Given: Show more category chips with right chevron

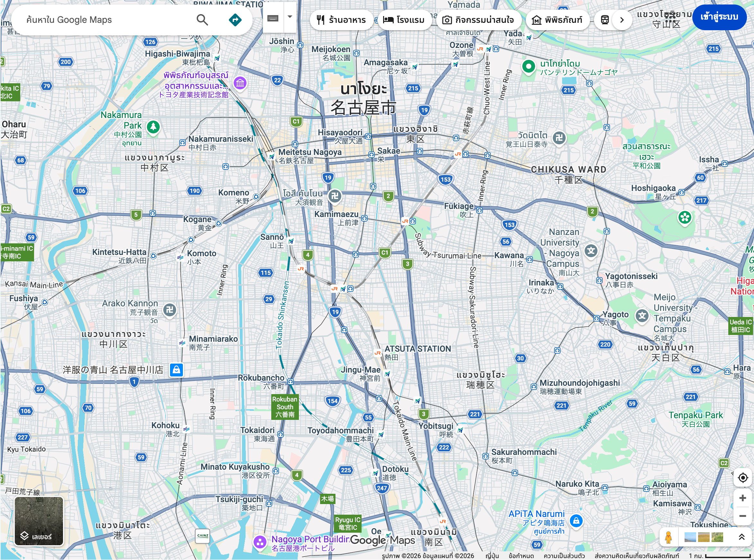Looking at the screenshot, I should click(x=622, y=20).
